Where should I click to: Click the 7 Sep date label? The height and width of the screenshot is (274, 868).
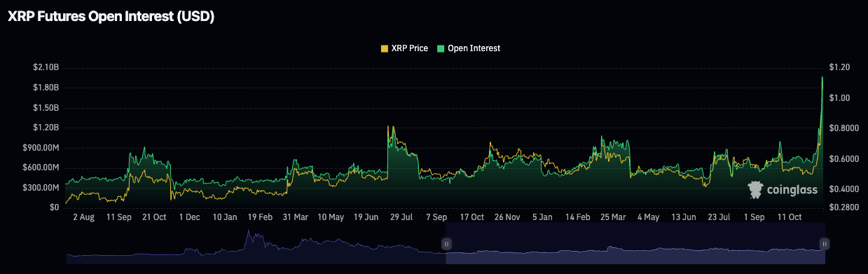[x=436, y=218]
